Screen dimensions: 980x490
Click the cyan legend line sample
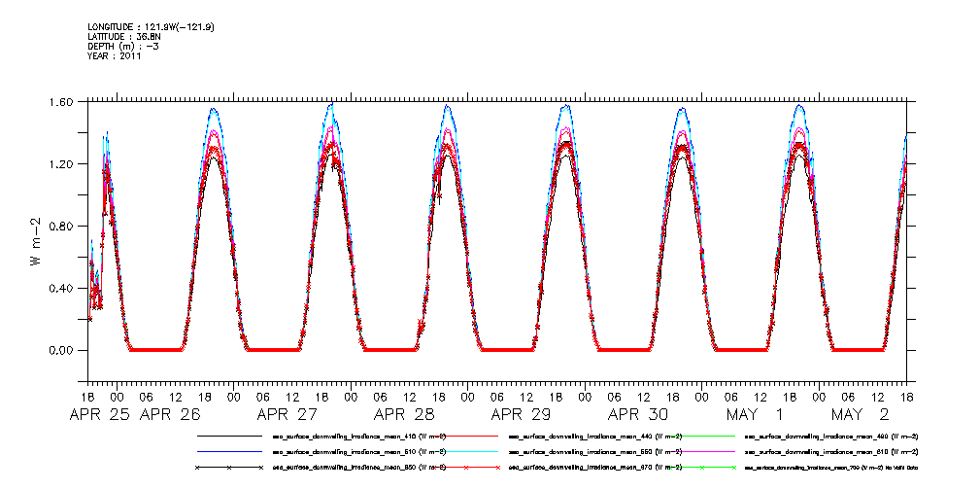[465, 451]
